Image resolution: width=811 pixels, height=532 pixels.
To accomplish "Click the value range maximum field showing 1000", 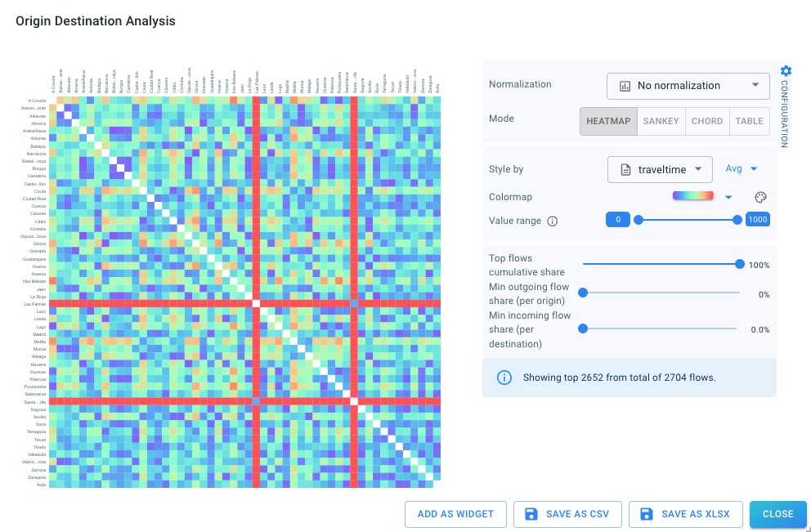I will pos(757,219).
